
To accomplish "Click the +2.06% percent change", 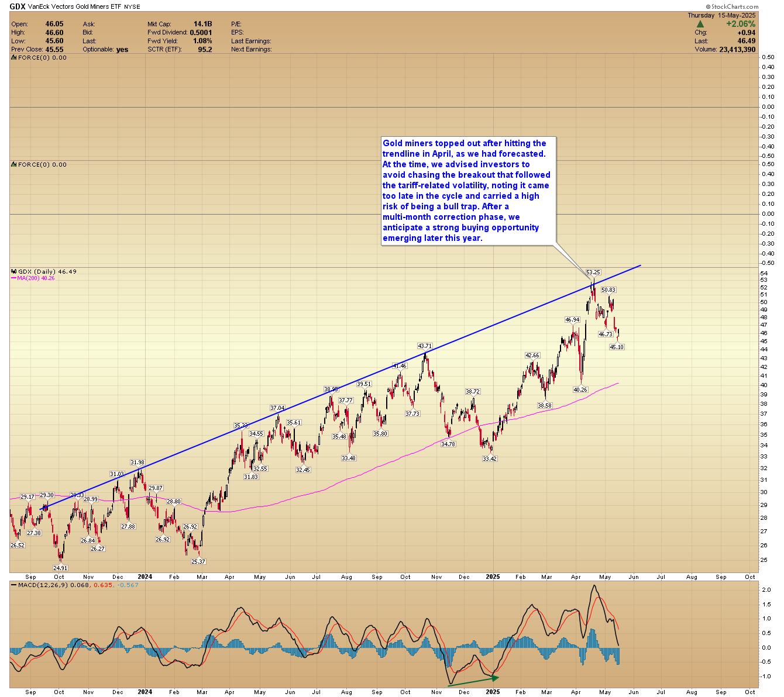I will [741, 24].
